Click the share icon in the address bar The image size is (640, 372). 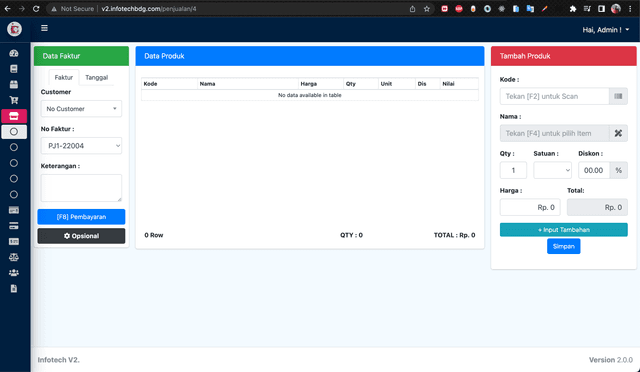click(x=412, y=9)
